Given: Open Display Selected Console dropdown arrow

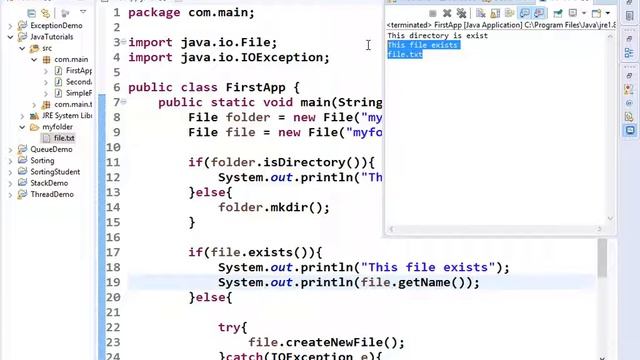Looking at the screenshot, I should click(584, 13).
